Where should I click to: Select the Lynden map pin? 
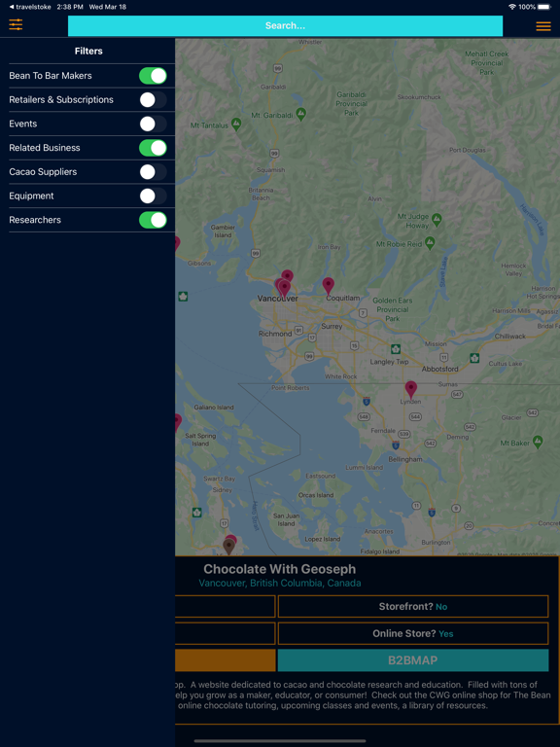pyautogui.click(x=411, y=390)
